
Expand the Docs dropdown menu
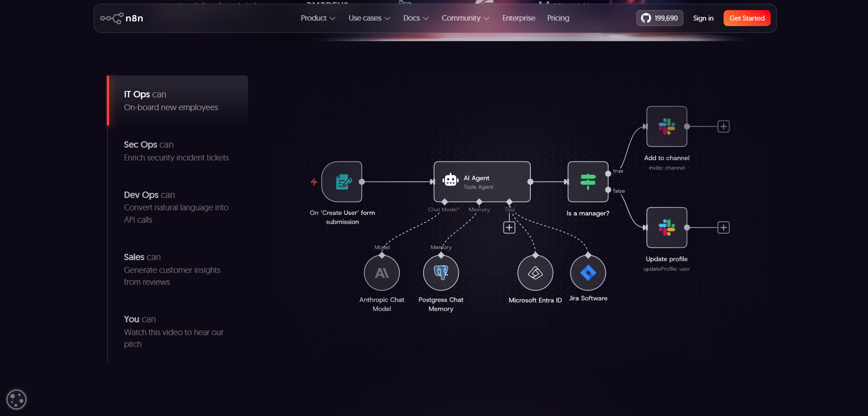pyautogui.click(x=416, y=18)
